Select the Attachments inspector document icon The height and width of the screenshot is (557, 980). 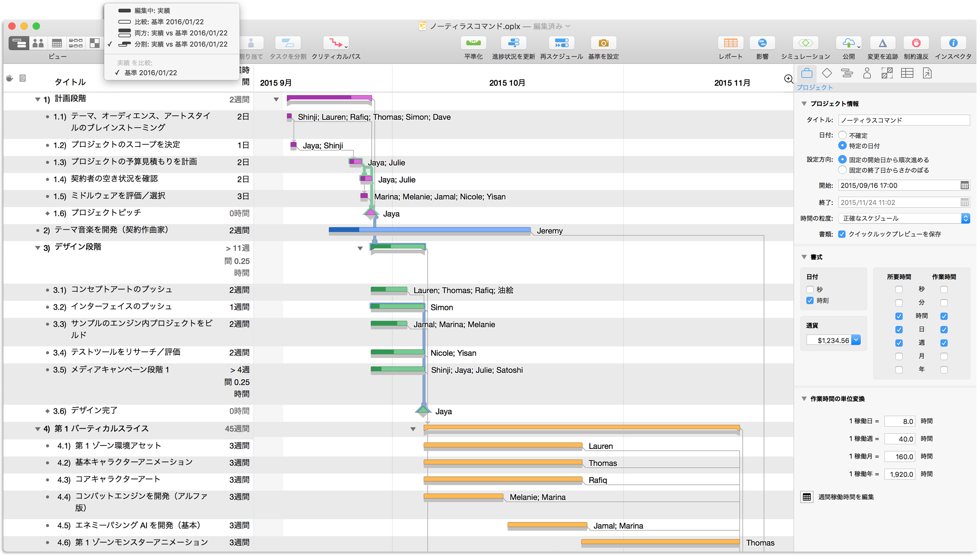[927, 73]
